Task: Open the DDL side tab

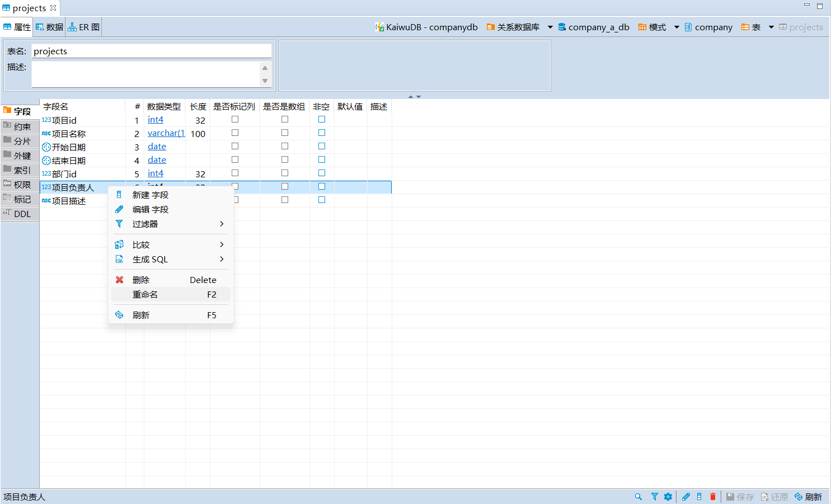Action: (20, 214)
